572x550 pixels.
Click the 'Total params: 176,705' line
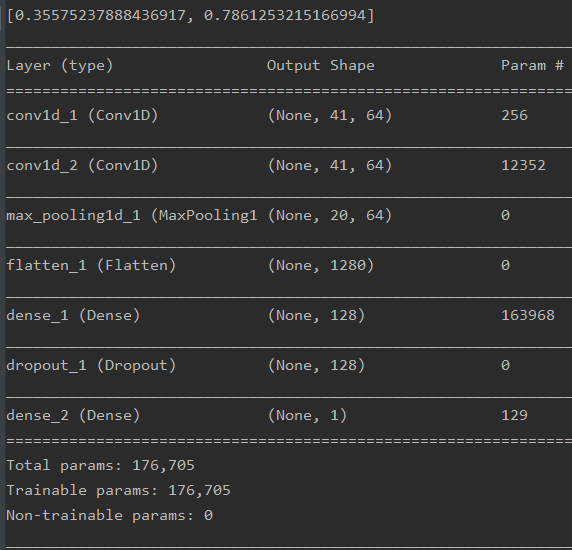(x=100, y=465)
